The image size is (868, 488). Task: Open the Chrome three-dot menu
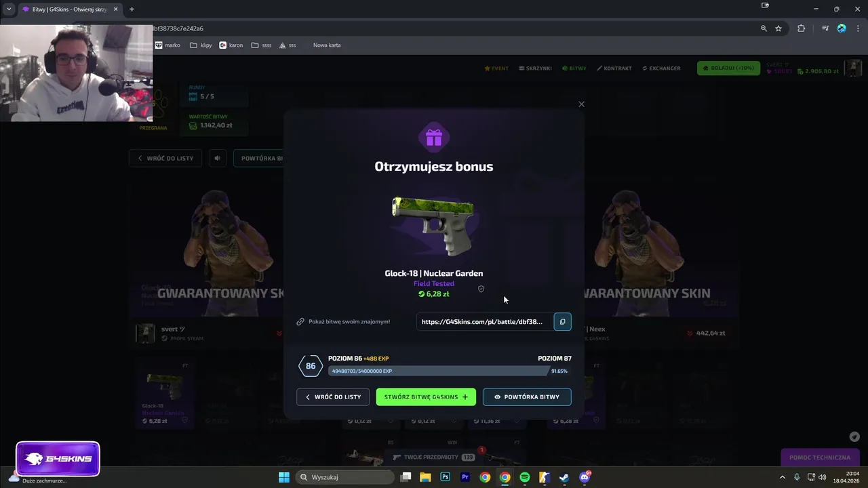tap(858, 28)
